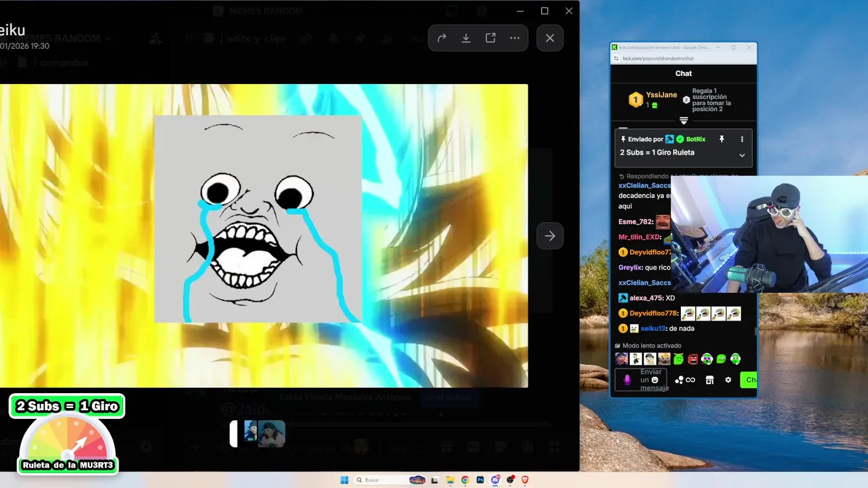This screenshot has height=488, width=868.
Task: Click username Esme_782 in chat
Action: click(635, 222)
